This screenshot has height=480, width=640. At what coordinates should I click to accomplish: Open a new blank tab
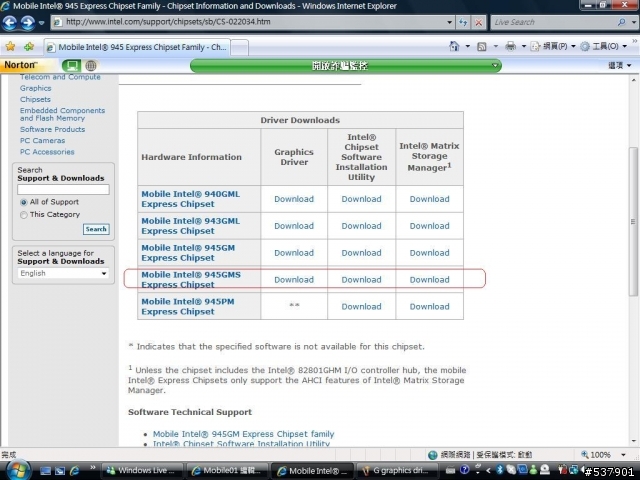(x=240, y=47)
